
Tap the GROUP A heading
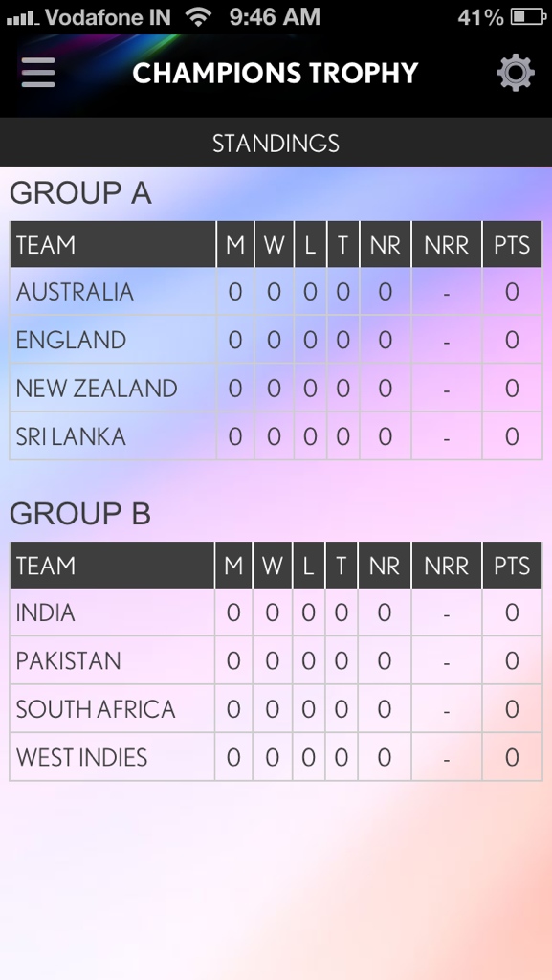[x=80, y=193]
